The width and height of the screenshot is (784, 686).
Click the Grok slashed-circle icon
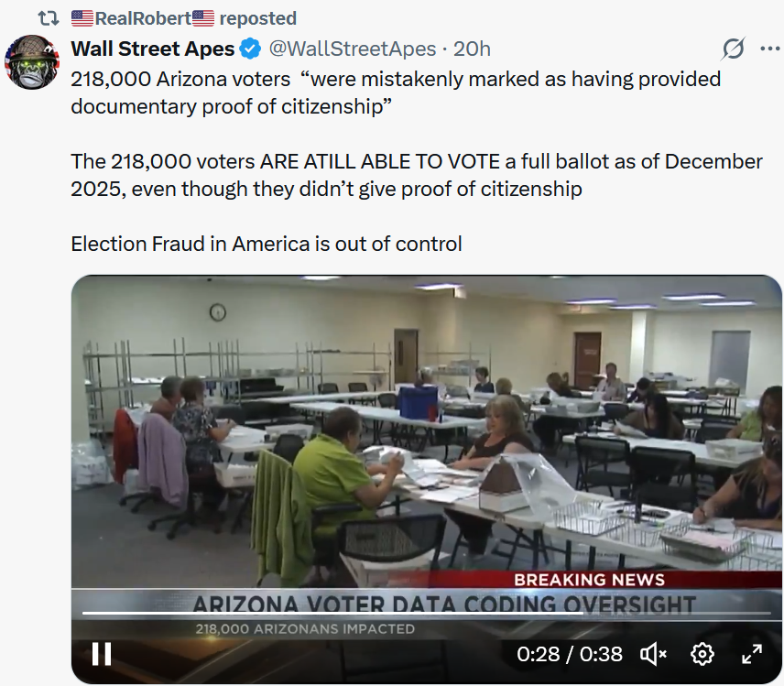point(733,49)
